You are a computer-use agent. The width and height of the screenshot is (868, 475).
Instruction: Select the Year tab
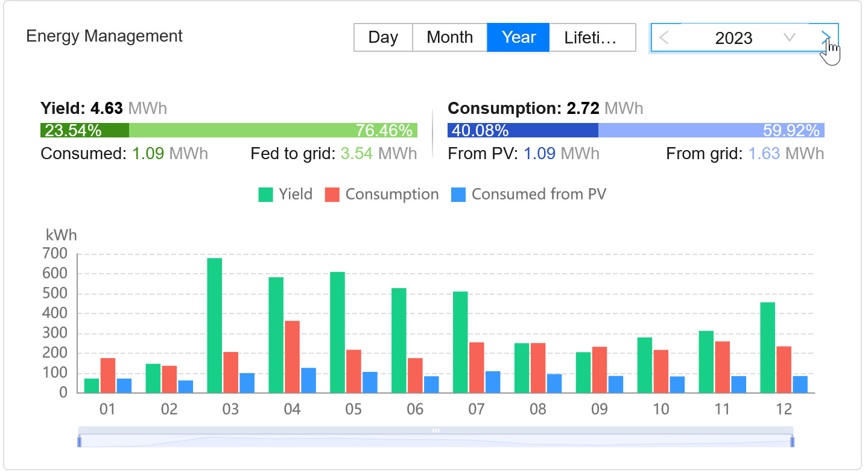point(518,37)
